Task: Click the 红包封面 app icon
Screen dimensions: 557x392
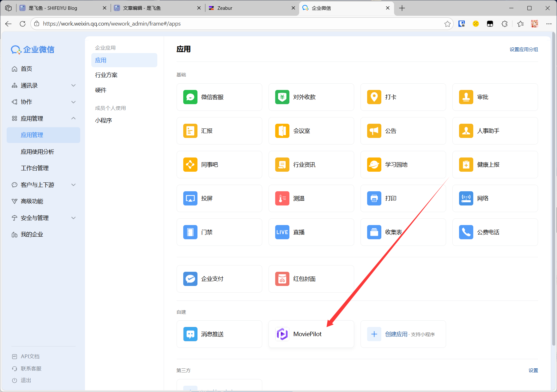Action: [282, 279]
